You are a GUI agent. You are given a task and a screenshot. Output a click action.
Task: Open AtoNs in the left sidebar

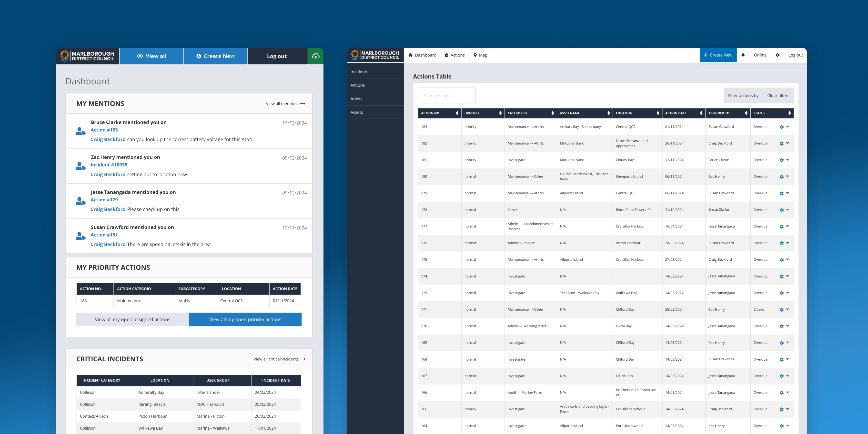coord(375,99)
